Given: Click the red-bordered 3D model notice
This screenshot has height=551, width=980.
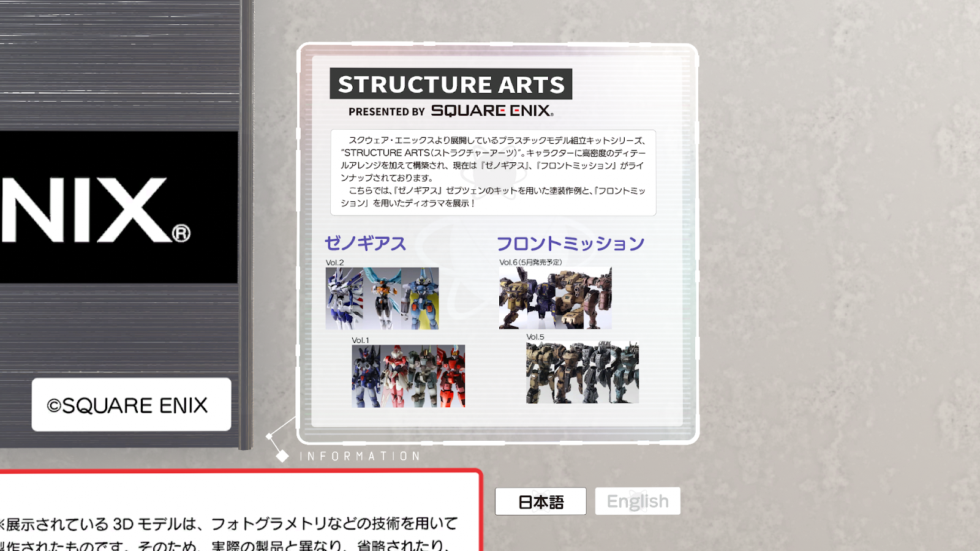Looking at the screenshot, I should point(240,511).
